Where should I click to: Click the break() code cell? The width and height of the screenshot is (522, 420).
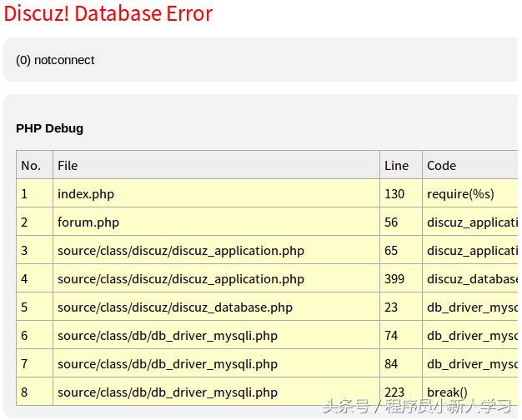447,392
